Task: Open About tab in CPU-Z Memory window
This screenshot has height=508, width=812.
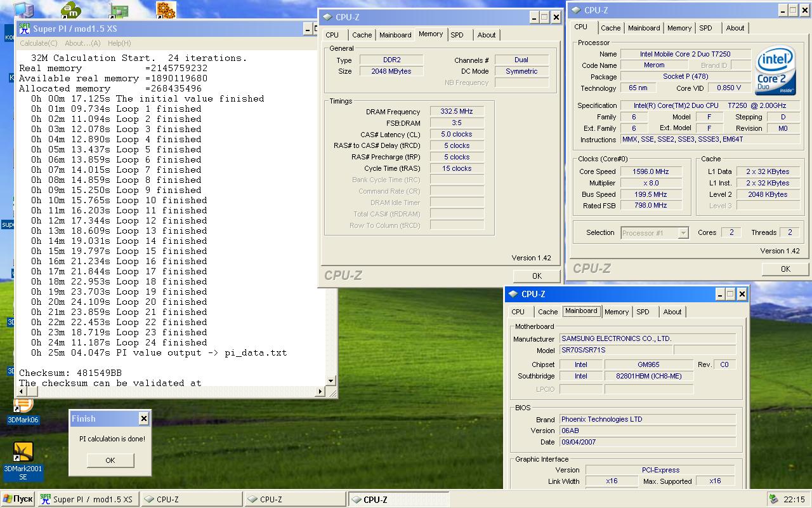Action: (x=487, y=36)
